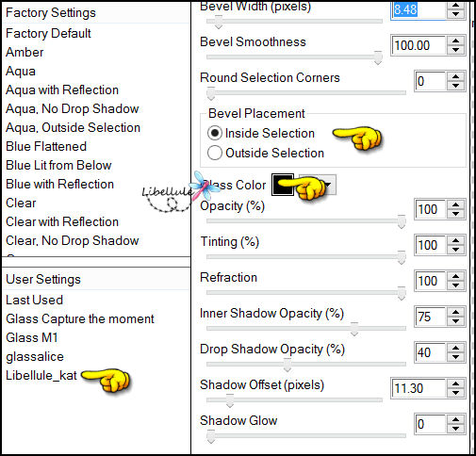This screenshot has width=476, height=456.
Task: Decrease Shadow Offset with down arrow
Action: tap(455, 393)
